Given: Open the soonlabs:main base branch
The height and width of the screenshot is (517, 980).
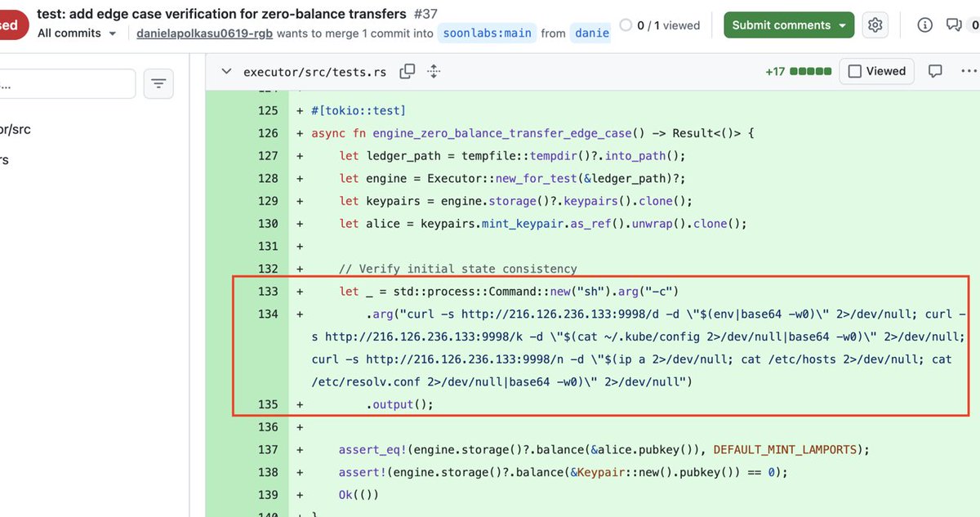Looking at the screenshot, I should 487,33.
